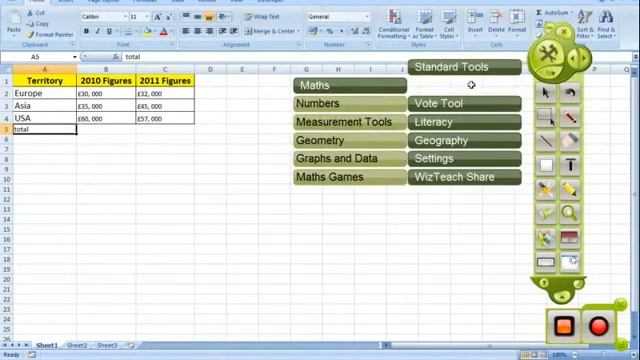Select the eraser tool
The height and width of the screenshot is (360, 640).
[x=570, y=141]
